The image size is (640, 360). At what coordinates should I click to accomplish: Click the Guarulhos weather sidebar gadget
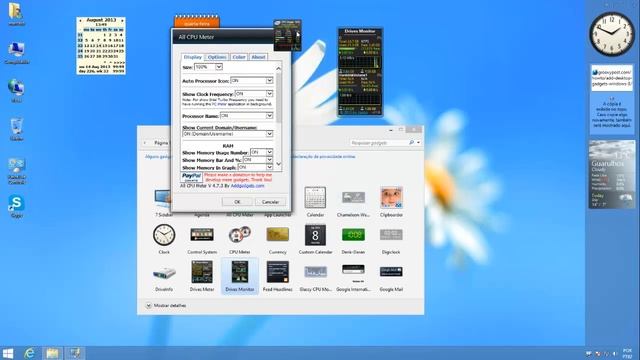(611, 174)
